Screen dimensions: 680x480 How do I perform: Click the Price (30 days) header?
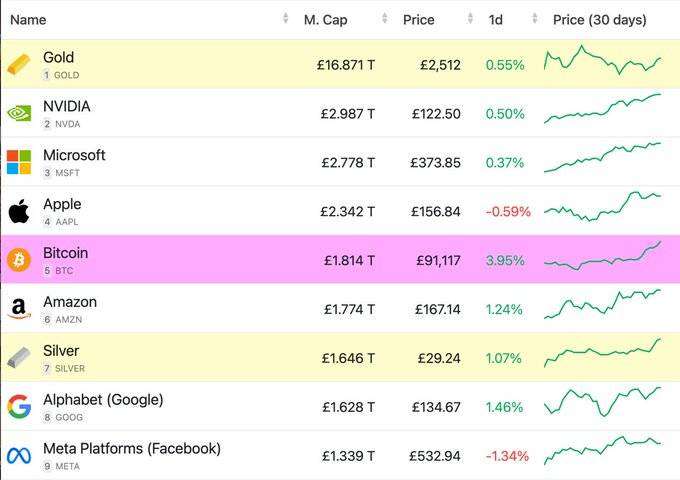tap(600, 20)
